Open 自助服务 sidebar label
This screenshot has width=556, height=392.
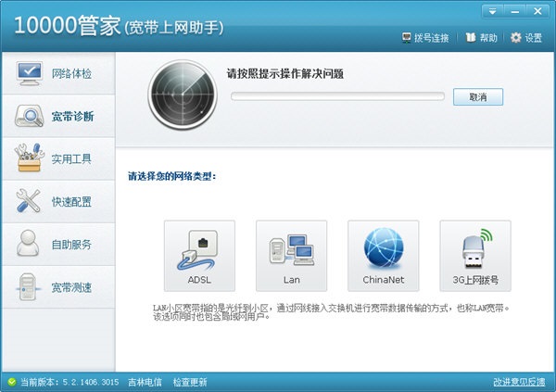pyautogui.click(x=71, y=245)
